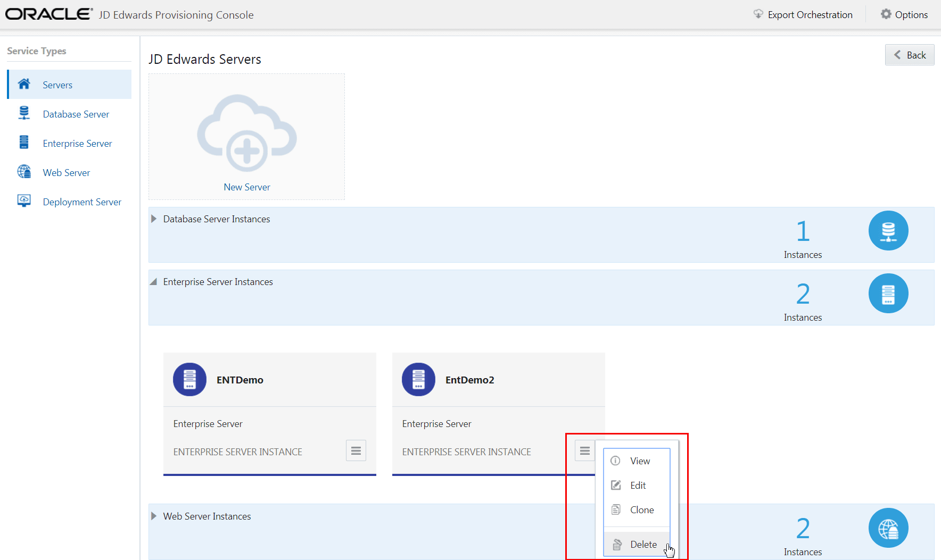Click the Enterprise Server Instances circle icon
The image size is (941, 560).
point(888,293)
